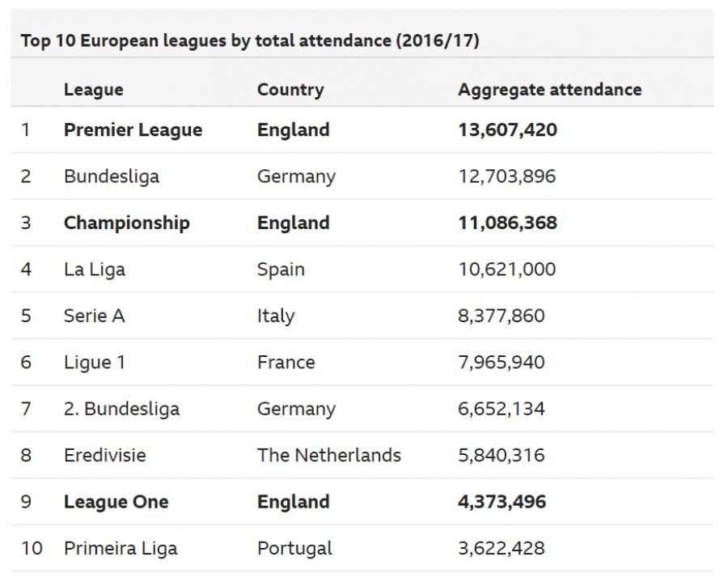Click the Country column header

pos(290,90)
